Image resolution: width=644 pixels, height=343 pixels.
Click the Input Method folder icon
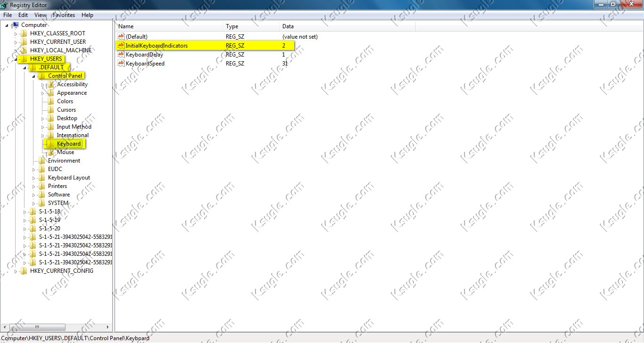(51, 127)
